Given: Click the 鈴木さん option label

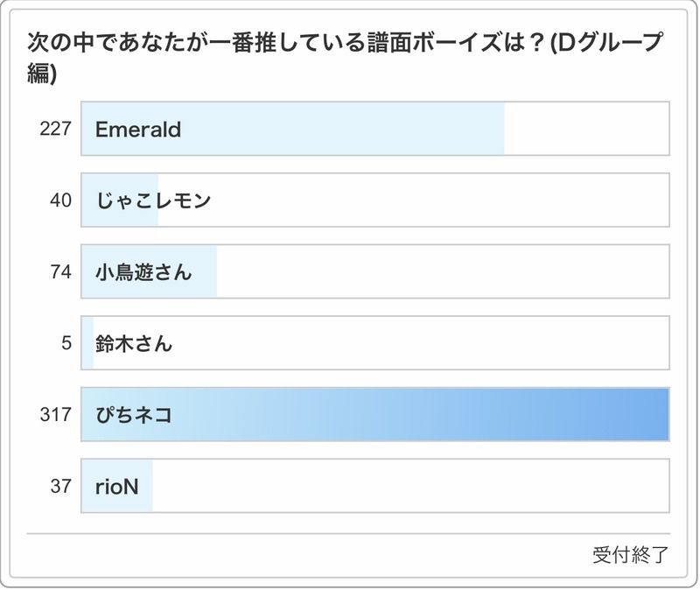Looking at the screenshot, I should click(x=134, y=343).
